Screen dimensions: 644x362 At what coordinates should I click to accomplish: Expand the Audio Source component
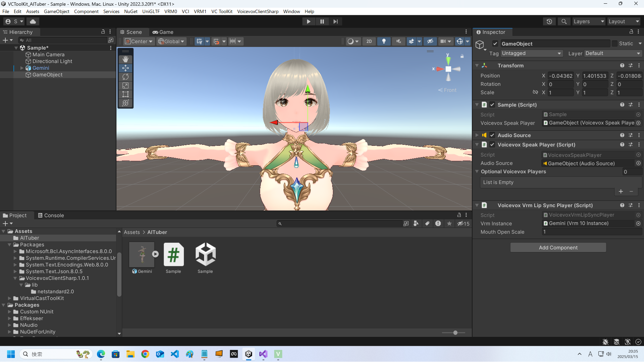[x=477, y=135]
